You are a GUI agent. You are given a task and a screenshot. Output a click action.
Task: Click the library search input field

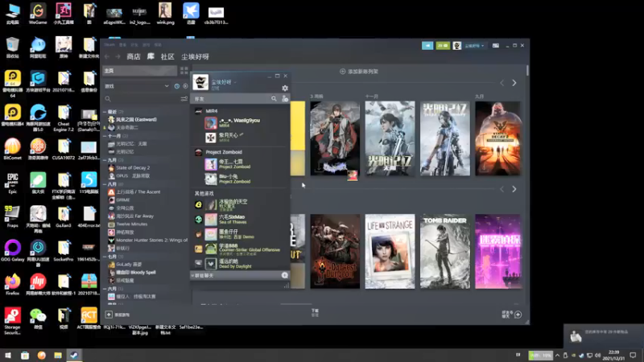pos(142,99)
